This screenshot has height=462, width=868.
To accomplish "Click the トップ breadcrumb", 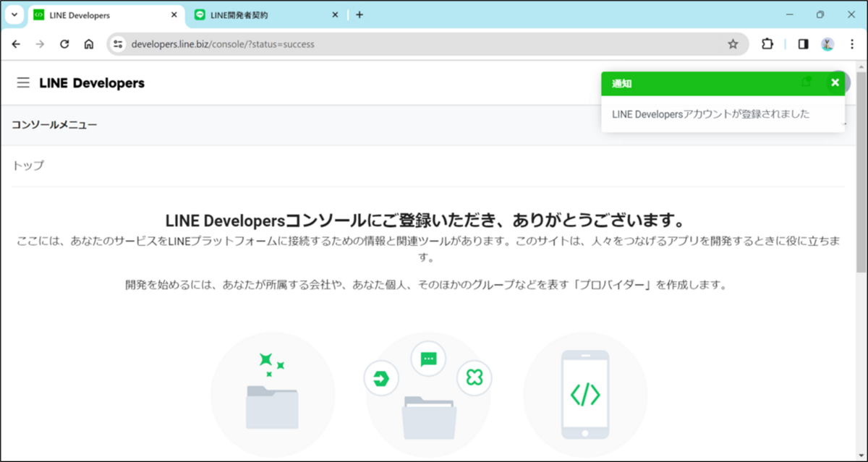I will tap(28, 166).
